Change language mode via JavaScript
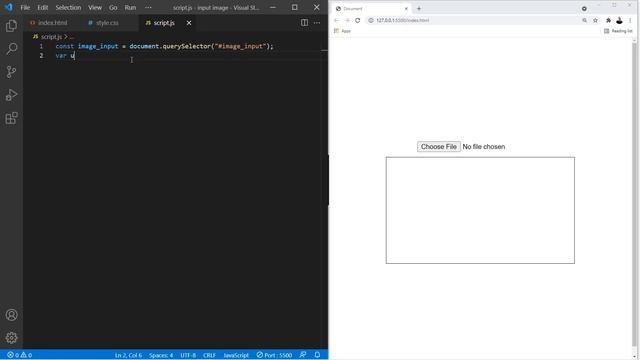The image size is (640, 360). [236, 355]
